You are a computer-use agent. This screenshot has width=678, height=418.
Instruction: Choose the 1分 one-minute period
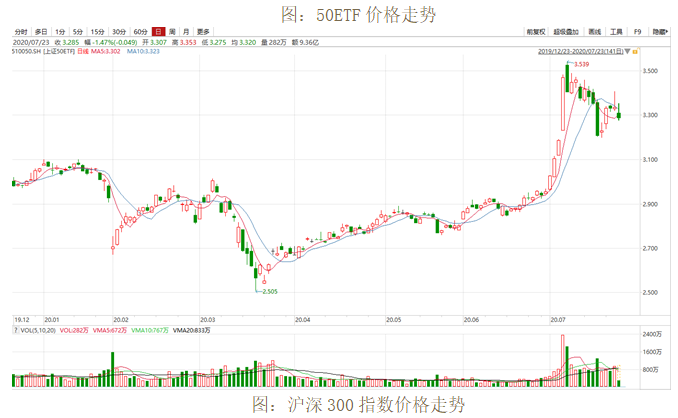coord(60,32)
